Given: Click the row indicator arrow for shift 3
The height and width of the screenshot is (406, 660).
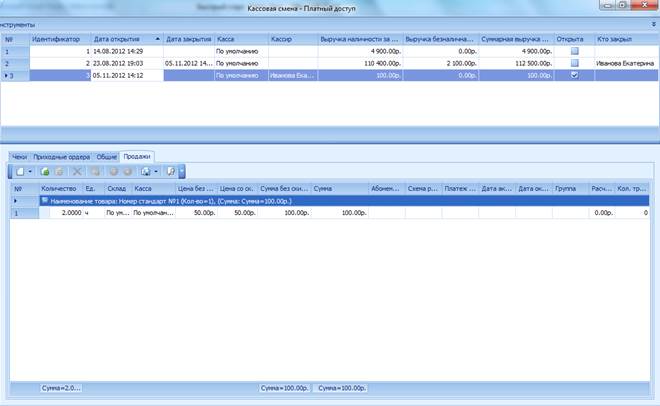Looking at the screenshot, I should pyautogui.click(x=6, y=74).
